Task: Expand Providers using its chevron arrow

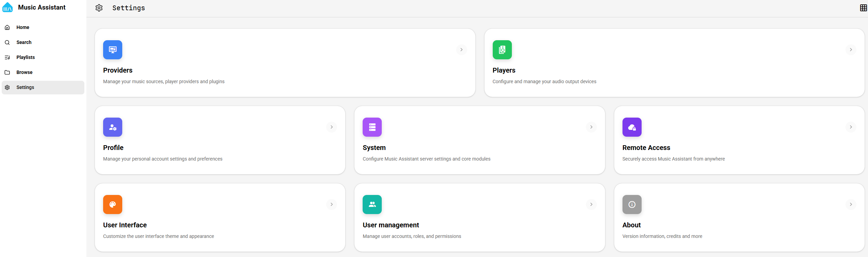Action: (x=461, y=50)
